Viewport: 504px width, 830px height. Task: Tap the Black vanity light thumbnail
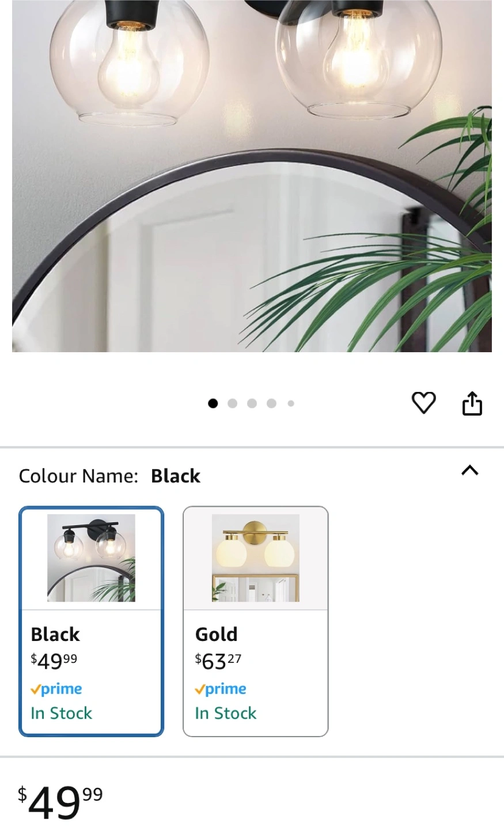tap(91, 558)
